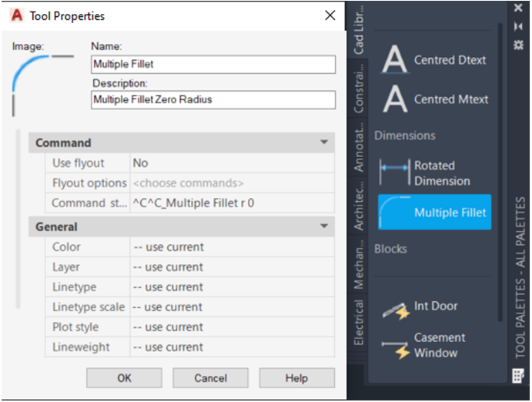
Task: Collapse the Command section
Action: point(324,143)
